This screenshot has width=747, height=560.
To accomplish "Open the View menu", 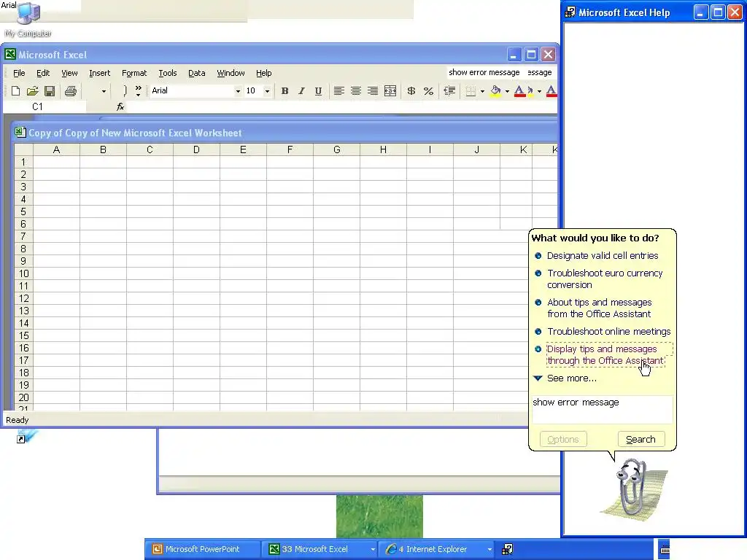I will (69, 73).
